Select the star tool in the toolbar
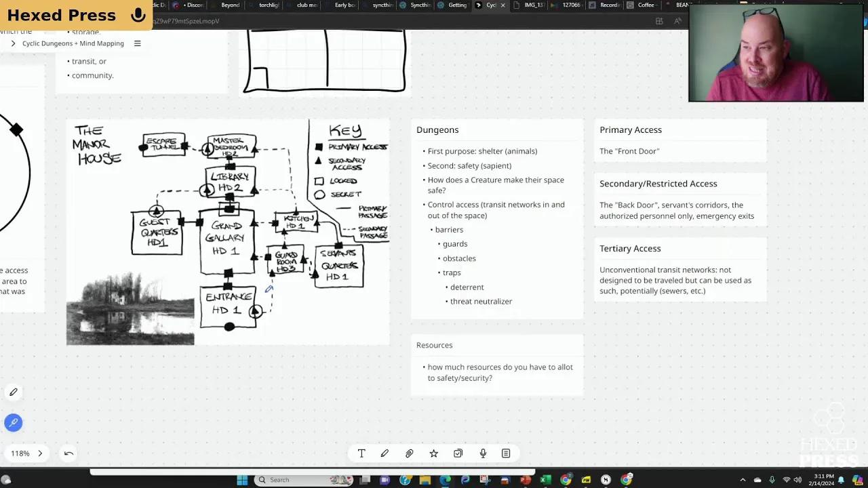 pyautogui.click(x=433, y=453)
